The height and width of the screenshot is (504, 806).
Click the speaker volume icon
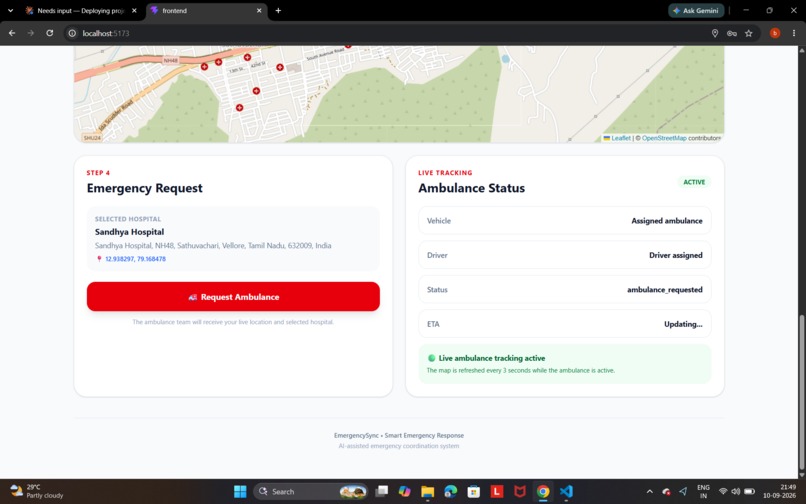[x=736, y=491]
